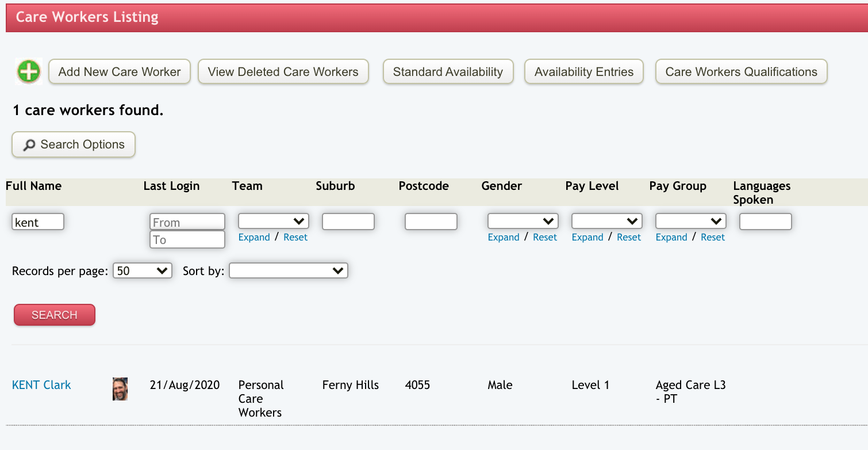868x450 pixels.
Task: Open Standard Availability page
Action: tap(448, 72)
